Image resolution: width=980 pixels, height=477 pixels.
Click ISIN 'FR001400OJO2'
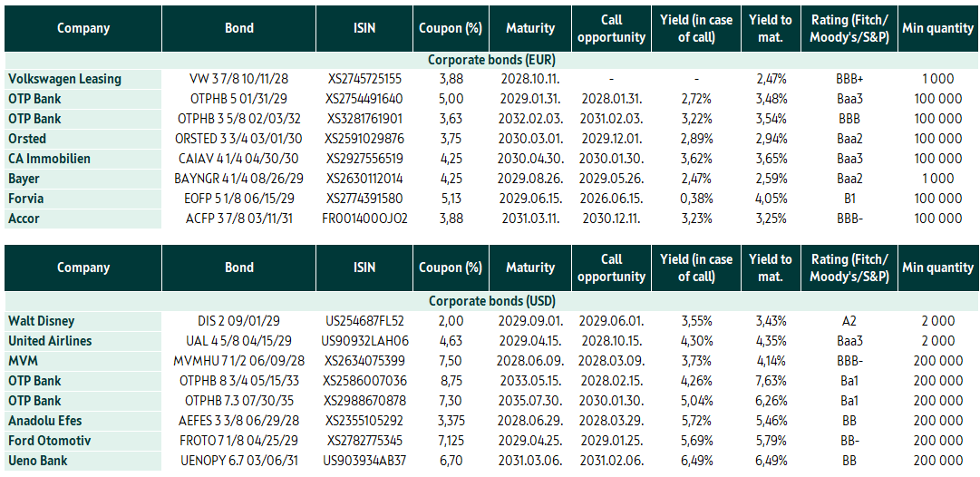[364, 219]
